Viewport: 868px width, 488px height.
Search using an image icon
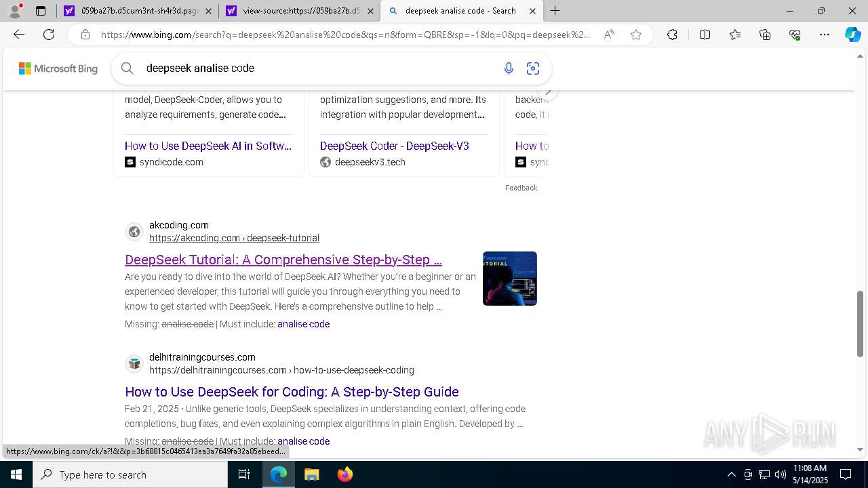[x=533, y=68]
